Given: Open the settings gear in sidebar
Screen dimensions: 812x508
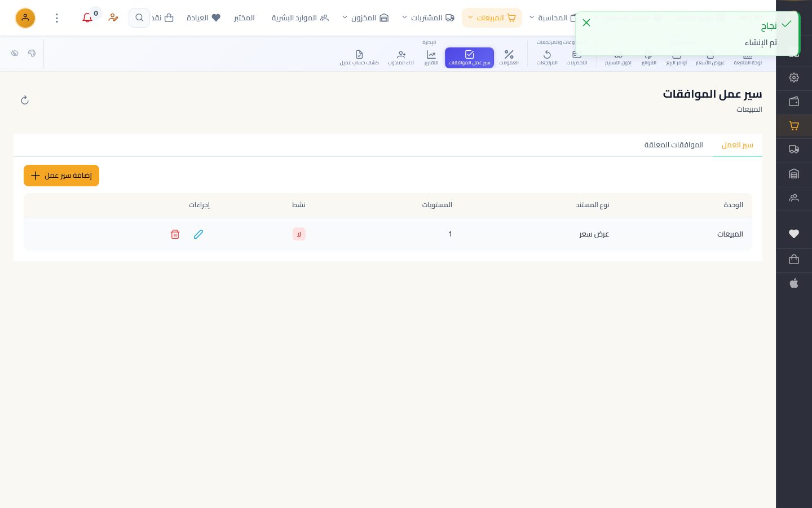Looking at the screenshot, I should click(794, 78).
